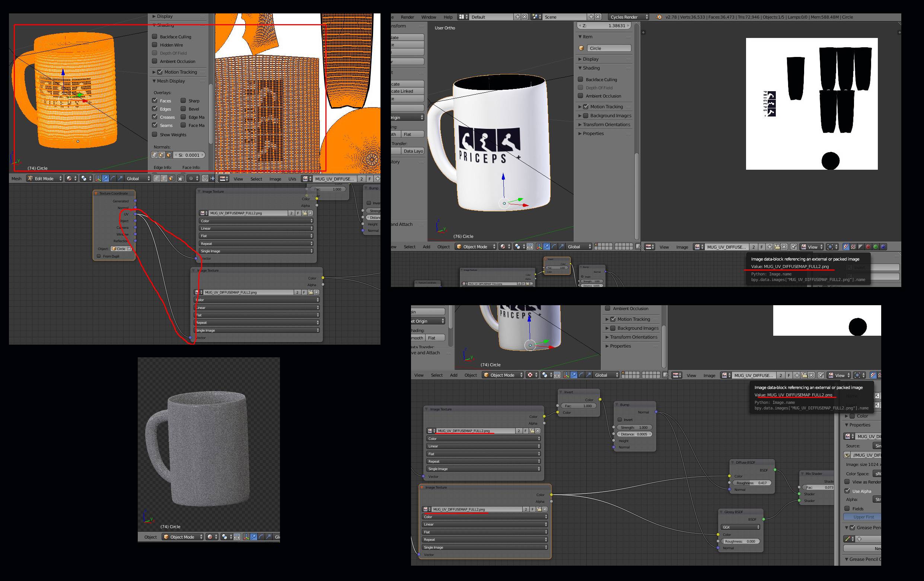This screenshot has width=924, height=581.
Task: Enable the Show Weights checkbox
Action: (154, 134)
